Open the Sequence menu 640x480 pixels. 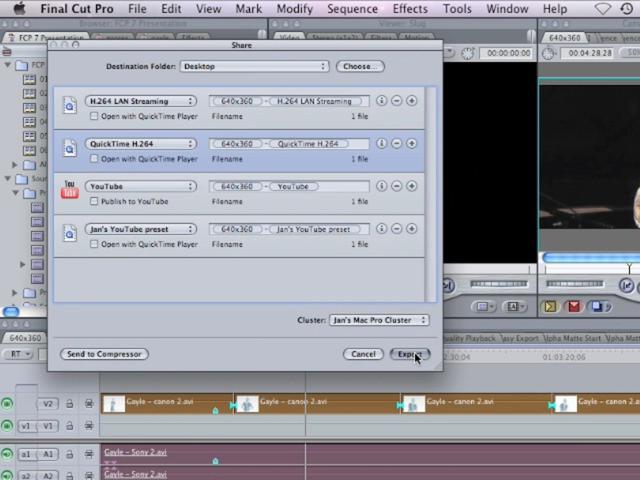point(352,9)
